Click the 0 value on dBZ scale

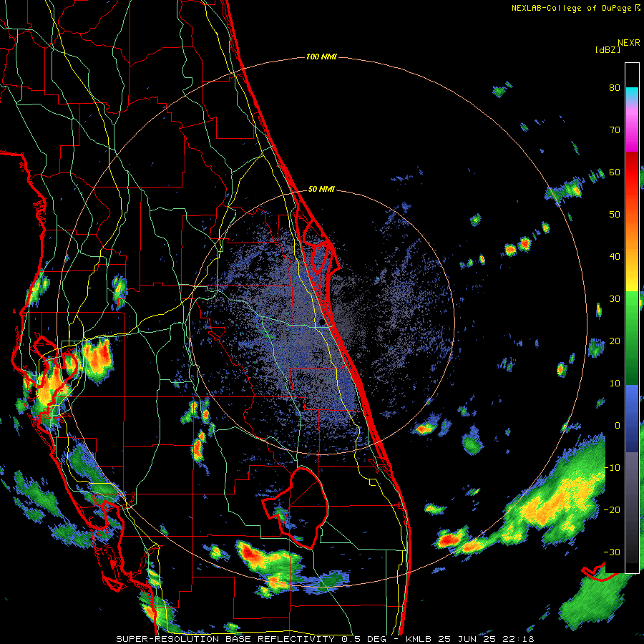click(x=618, y=426)
